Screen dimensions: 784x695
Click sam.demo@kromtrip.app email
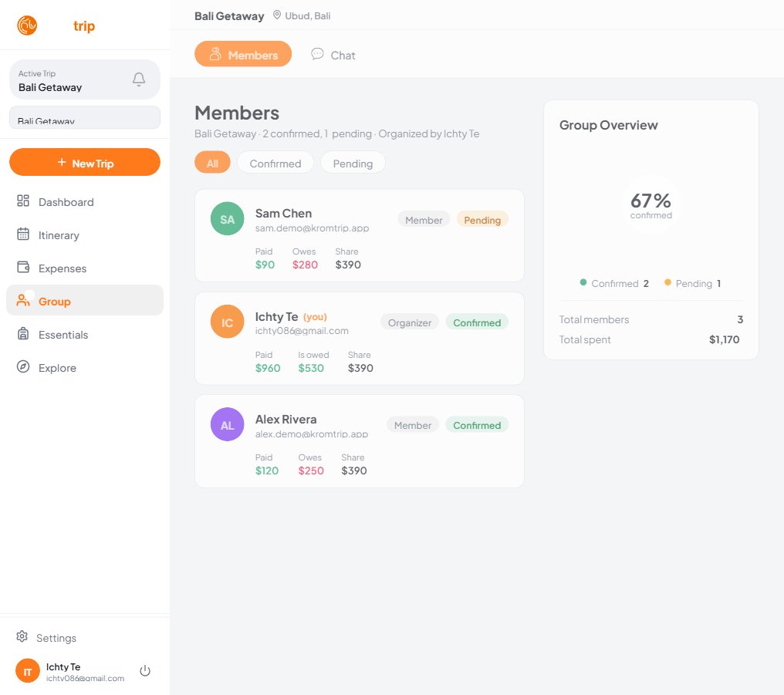pos(312,228)
